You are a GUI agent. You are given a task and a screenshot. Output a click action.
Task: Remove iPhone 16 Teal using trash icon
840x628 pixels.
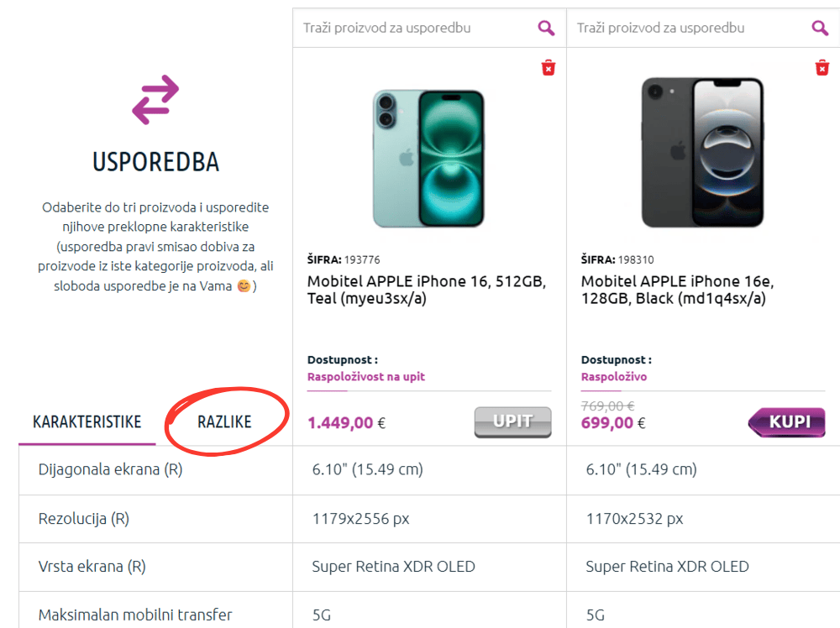coord(549,68)
